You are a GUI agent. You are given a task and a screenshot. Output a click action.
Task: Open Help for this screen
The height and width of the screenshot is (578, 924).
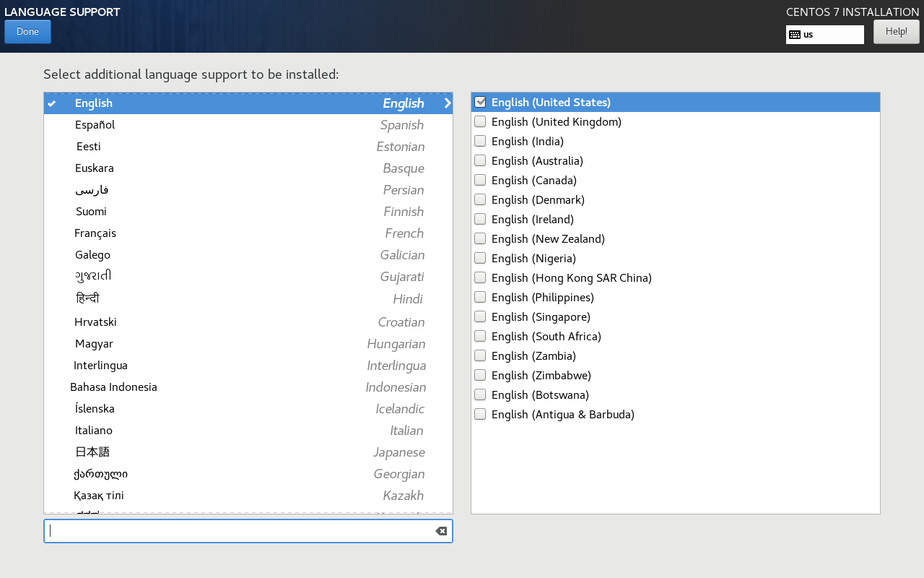coord(897,32)
